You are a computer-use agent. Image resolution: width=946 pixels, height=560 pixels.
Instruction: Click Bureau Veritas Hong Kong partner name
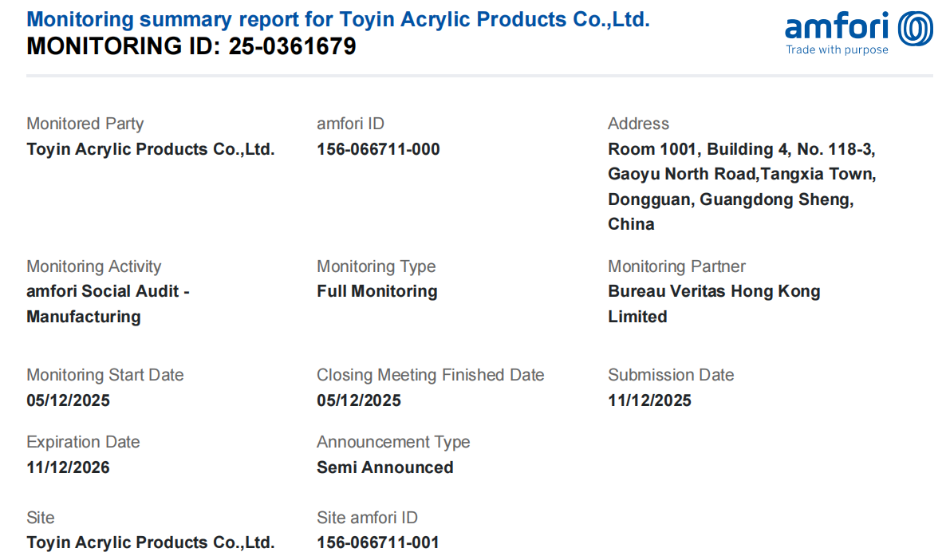click(x=714, y=291)
